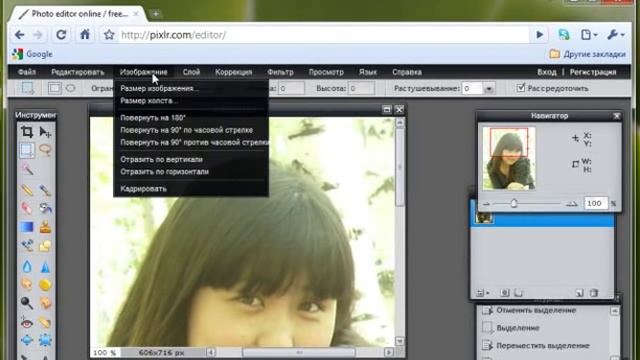
Task: Click the Высота input field
Action: pos(361,88)
